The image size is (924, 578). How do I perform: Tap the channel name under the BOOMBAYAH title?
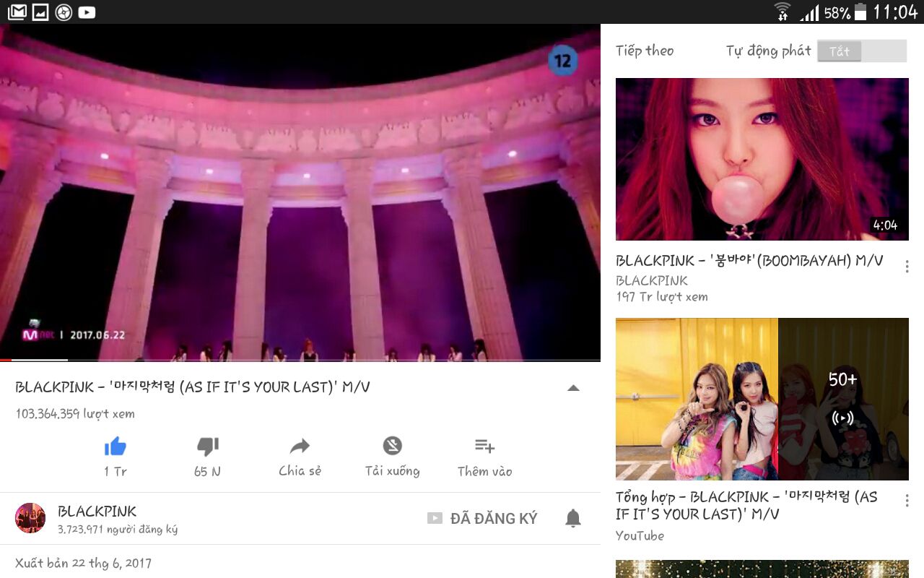point(652,280)
